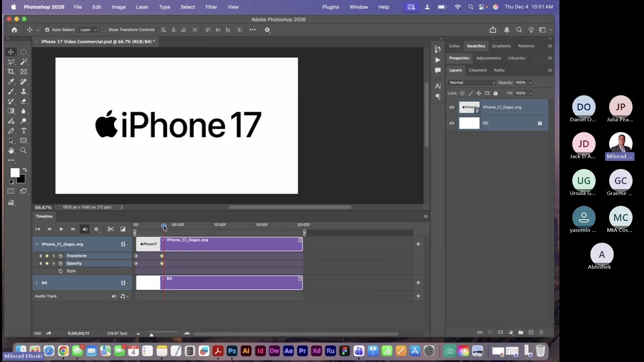
Task: Select the Eraser tool
Action: (x=24, y=101)
